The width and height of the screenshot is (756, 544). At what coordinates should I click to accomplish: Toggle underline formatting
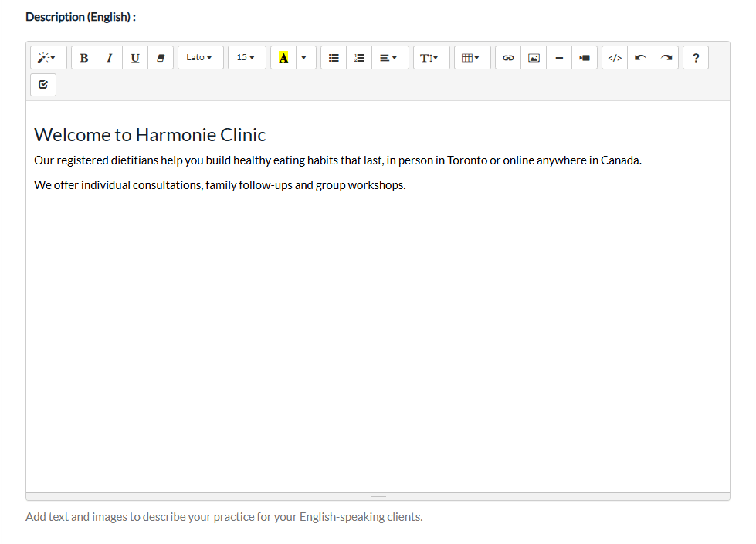tap(135, 58)
